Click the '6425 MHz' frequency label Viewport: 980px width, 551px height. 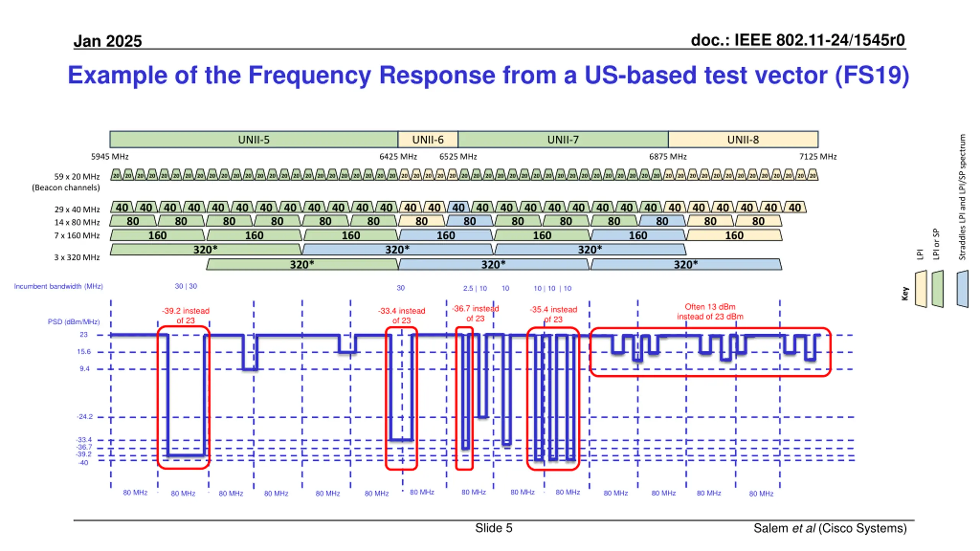[x=398, y=156]
